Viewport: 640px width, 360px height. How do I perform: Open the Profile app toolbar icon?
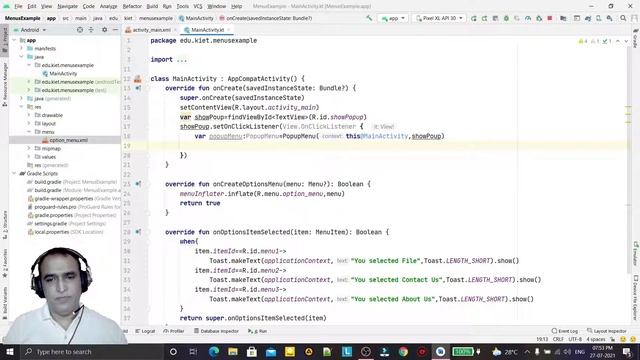528,18
